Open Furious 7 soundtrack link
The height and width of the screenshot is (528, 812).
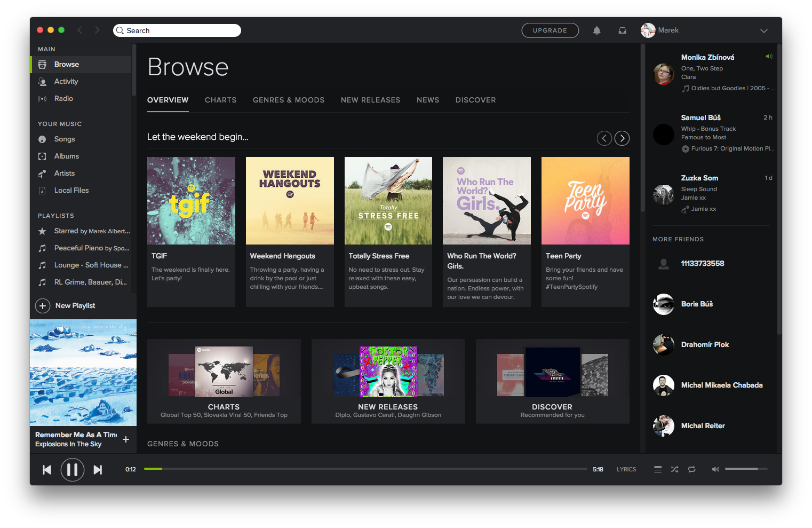click(x=728, y=148)
